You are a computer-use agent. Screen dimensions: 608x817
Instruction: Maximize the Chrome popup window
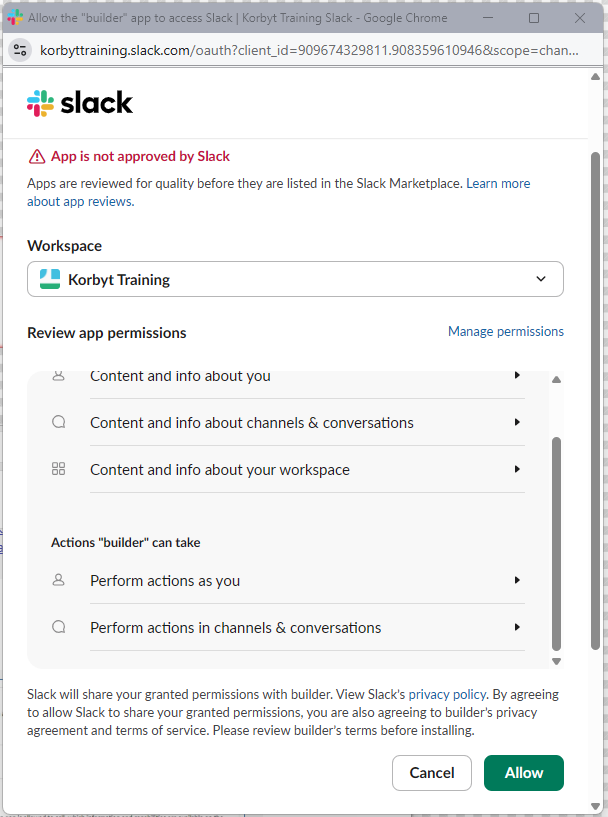tap(534, 18)
